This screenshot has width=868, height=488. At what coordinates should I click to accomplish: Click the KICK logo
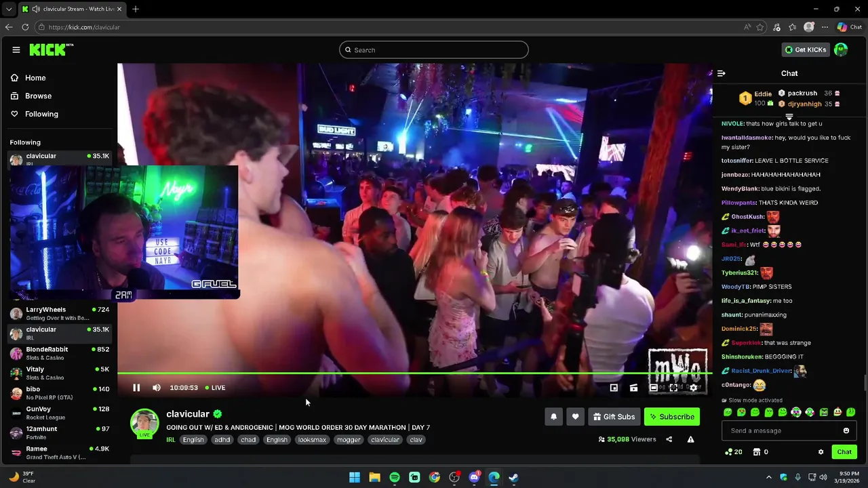[51, 49]
